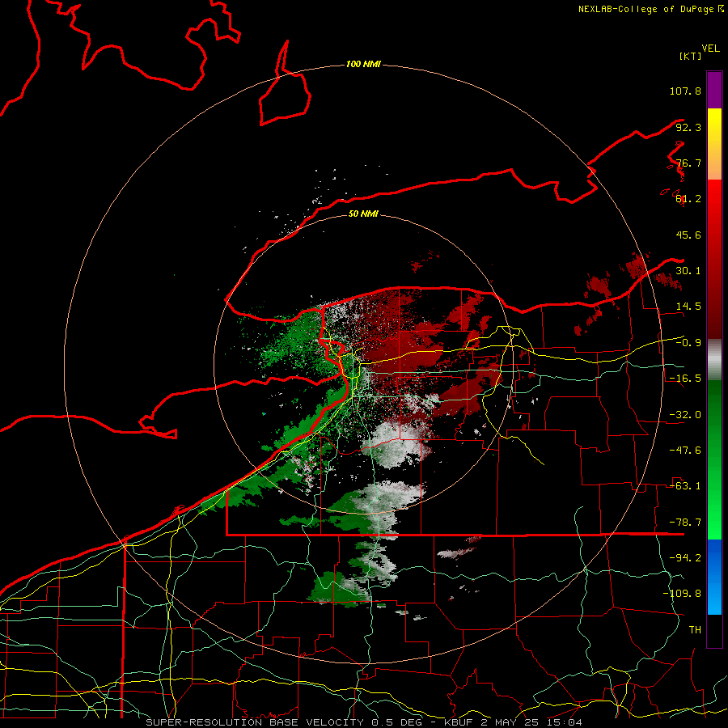Viewport: 728px width, 728px height.
Task: Click the 61.2 legend value
Action: pyautogui.click(x=688, y=199)
